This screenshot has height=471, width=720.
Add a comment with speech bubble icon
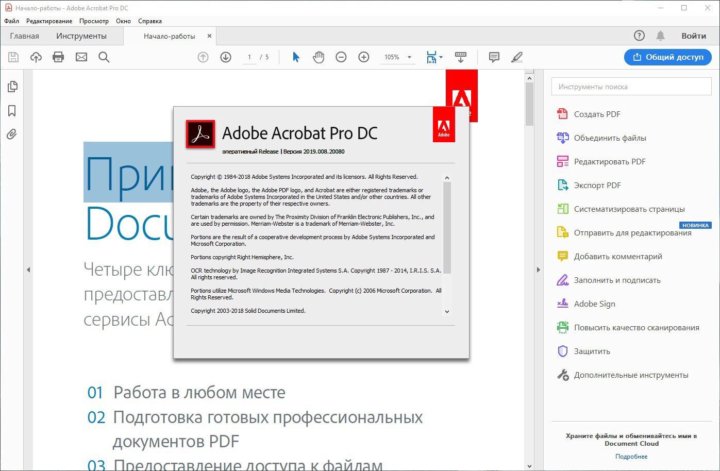point(494,57)
